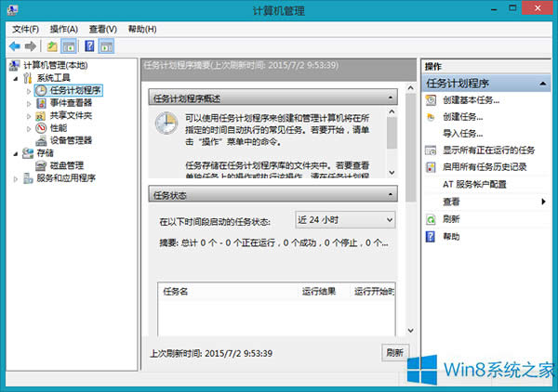Select 磁盘管理 in the tree
The image size is (558, 392).
tap(67, 165)
